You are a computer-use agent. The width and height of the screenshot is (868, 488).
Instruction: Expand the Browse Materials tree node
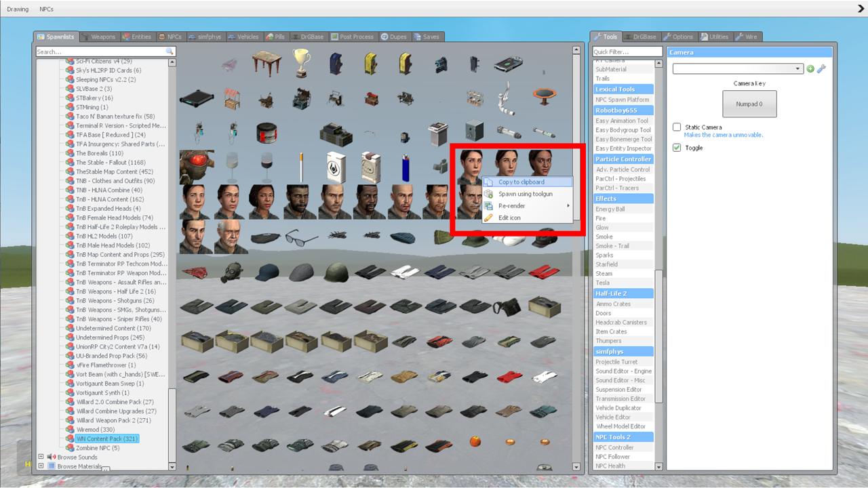click(x=41, y=466)
